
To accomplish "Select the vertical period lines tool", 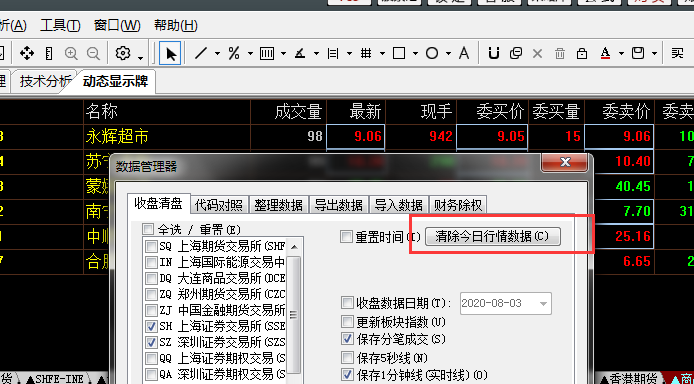I will point(266,54).
